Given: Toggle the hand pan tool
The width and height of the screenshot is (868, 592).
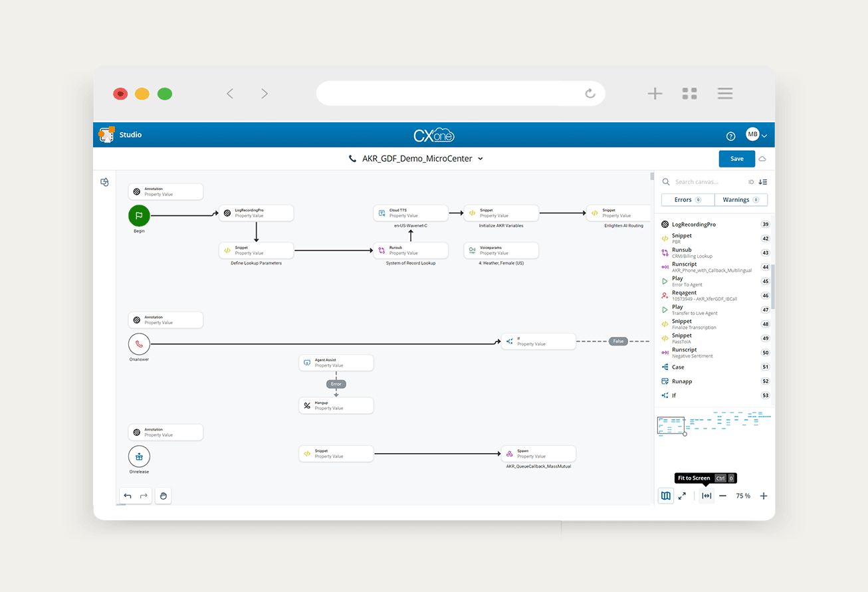Looking at the screenshot, I should click(163, 496).
